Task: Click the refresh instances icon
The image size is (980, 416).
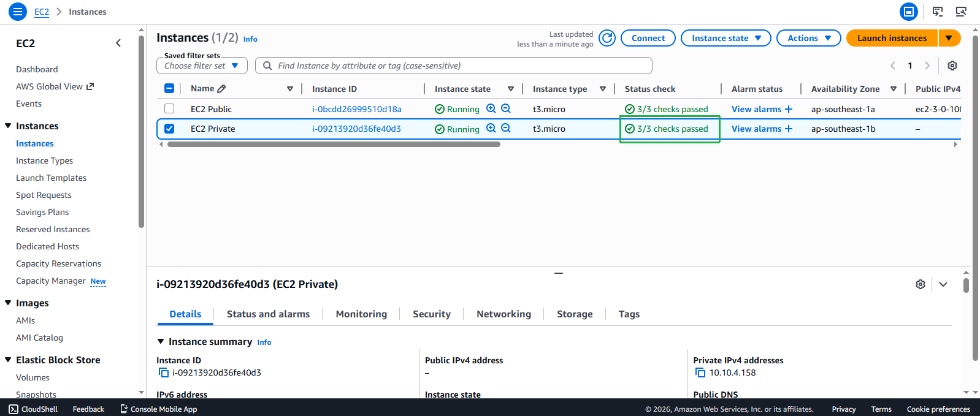Action: 607,38
